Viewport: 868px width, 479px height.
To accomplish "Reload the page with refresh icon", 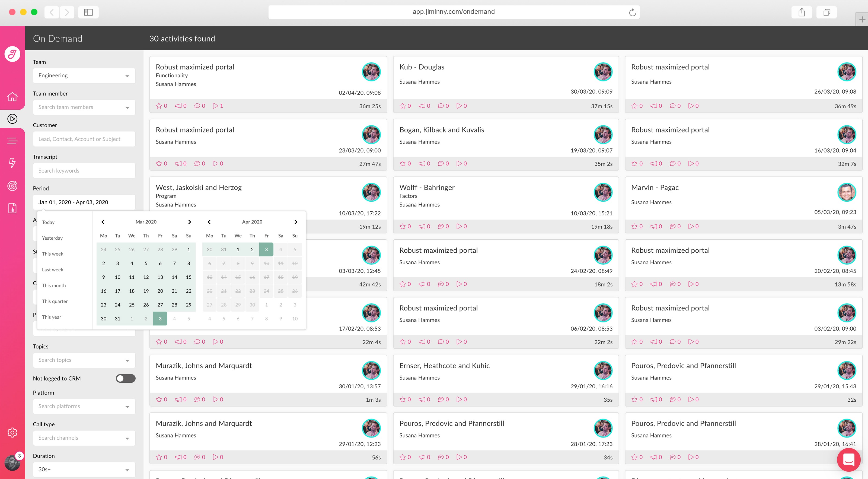I will click(632, 12).
